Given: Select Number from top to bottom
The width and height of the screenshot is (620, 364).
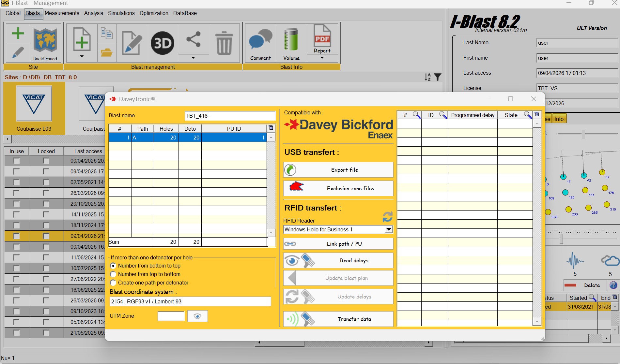Looking at the screenshot, I should pos(113,274).
